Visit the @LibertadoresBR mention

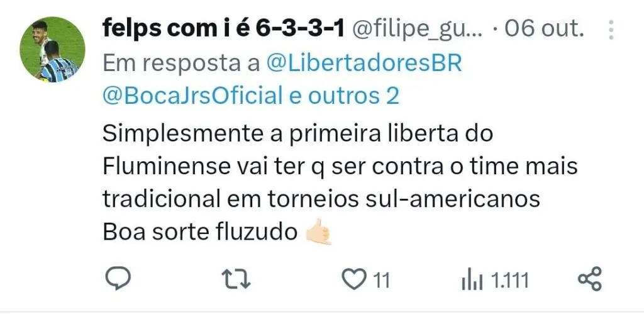[x=364, y=64]
